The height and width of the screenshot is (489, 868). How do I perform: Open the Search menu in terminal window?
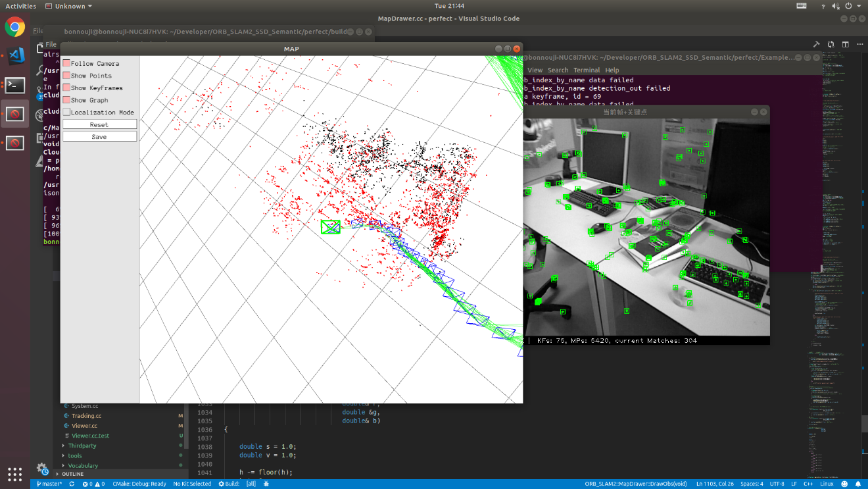(558, 70)
